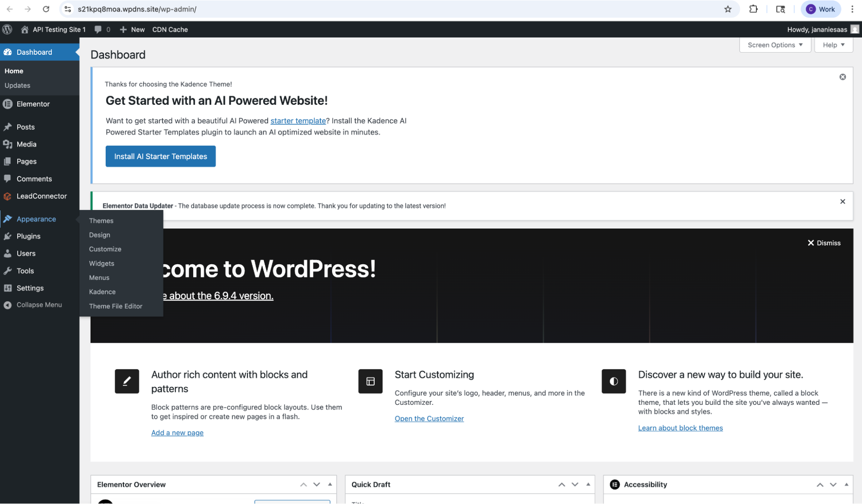Select Customize in the Appearance flyout

(x=105, y=249)
